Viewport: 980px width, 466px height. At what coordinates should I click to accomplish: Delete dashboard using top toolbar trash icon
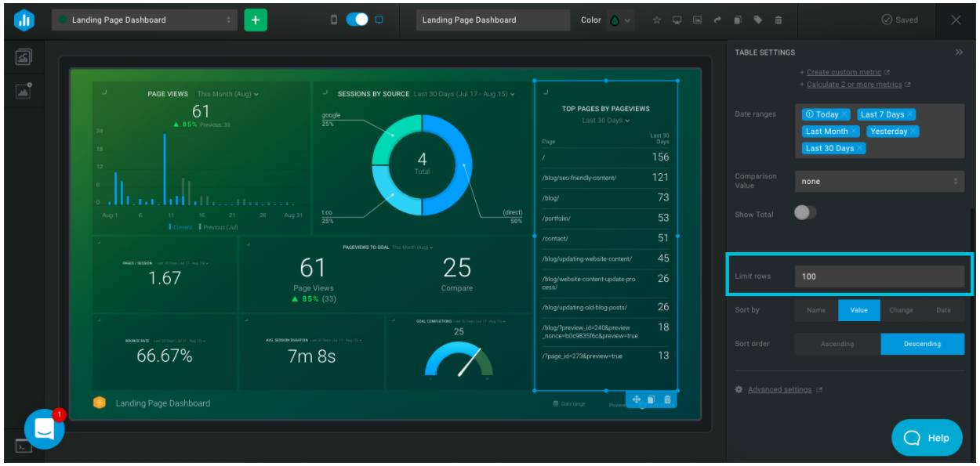pyautogui.click(x=778, y=20)
